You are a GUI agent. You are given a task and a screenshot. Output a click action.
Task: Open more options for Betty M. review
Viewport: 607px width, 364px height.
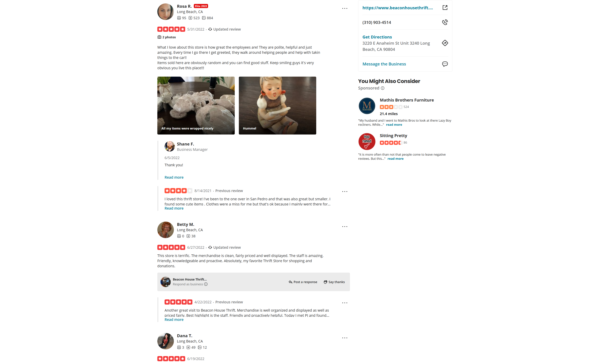pos(344,226)
